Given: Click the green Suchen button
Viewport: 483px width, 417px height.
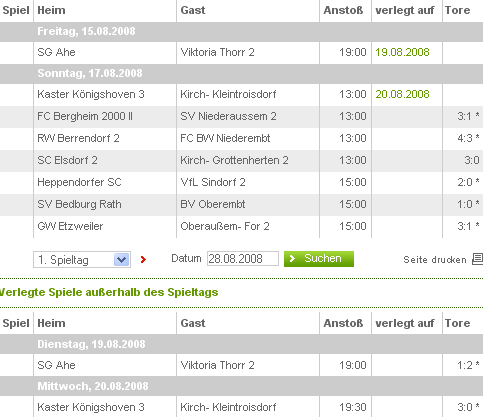Looking at the screenshot, I should (x=319, y=259).
